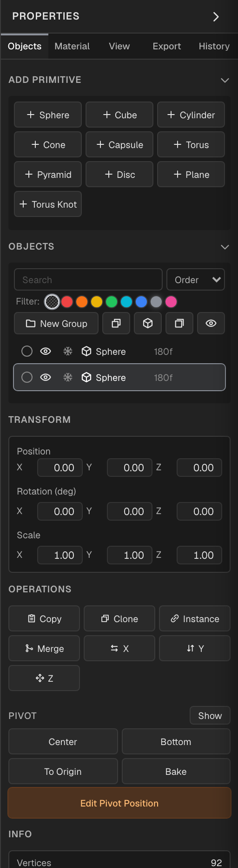This screenshot has height=868, width=238.
Task: Click the stacked-squares icon left of the toolbar eye
Action: point(179,323)
